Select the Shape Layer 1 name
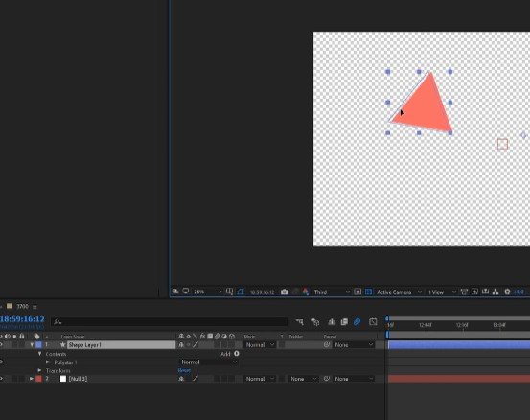530x420 pixels. [84, 345]
